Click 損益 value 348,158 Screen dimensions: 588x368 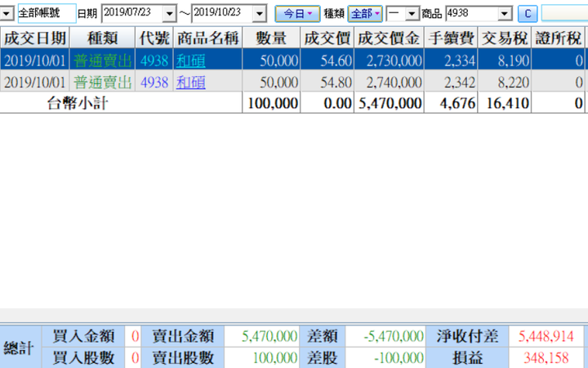click(546, 357)
